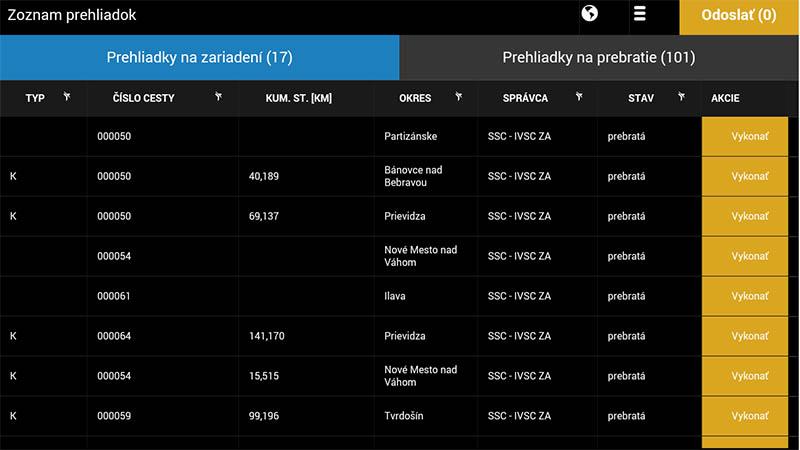Select the Tvrdošín district cell
Image resolution: width=800 pixels, height=450 pixels.
(404, 416)
